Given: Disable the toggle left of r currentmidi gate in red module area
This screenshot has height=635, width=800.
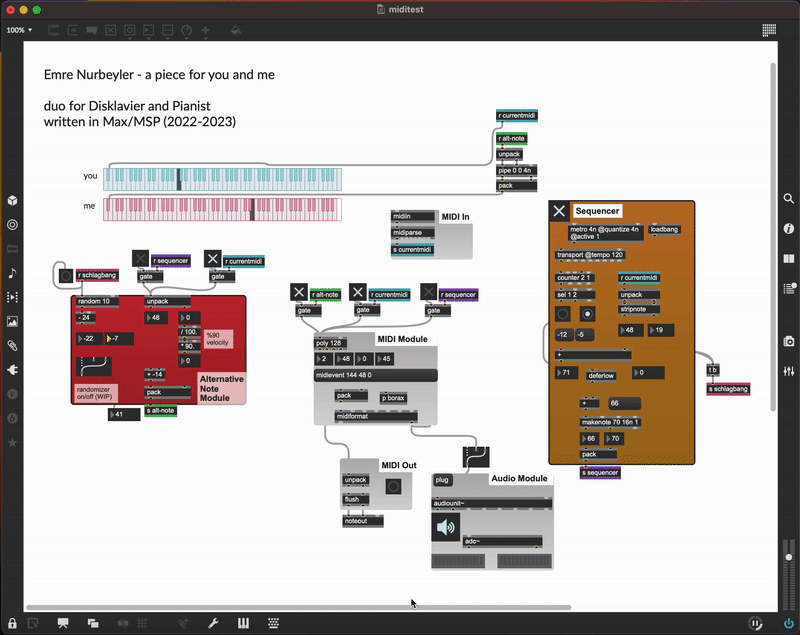Looking at the screenshot, I should pos(213,259).
